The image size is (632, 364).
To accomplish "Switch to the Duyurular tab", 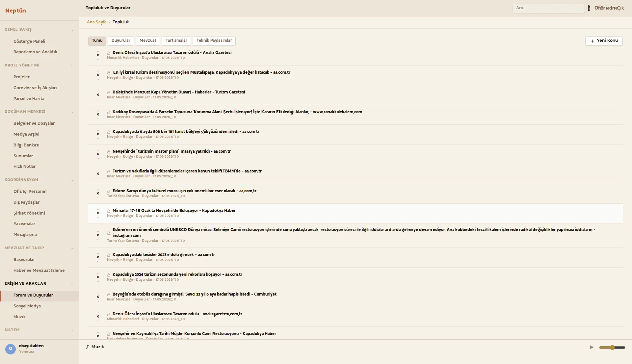I will (x=121, y=40).
